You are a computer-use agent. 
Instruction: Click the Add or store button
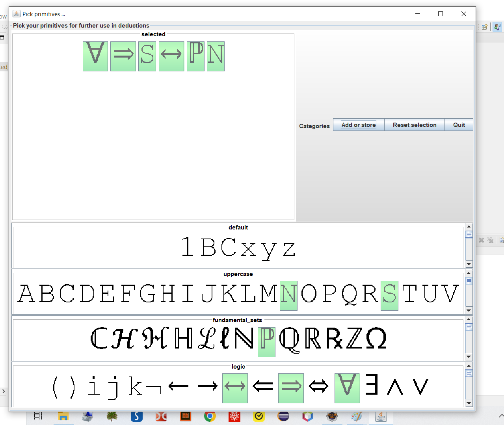point(358,125)
